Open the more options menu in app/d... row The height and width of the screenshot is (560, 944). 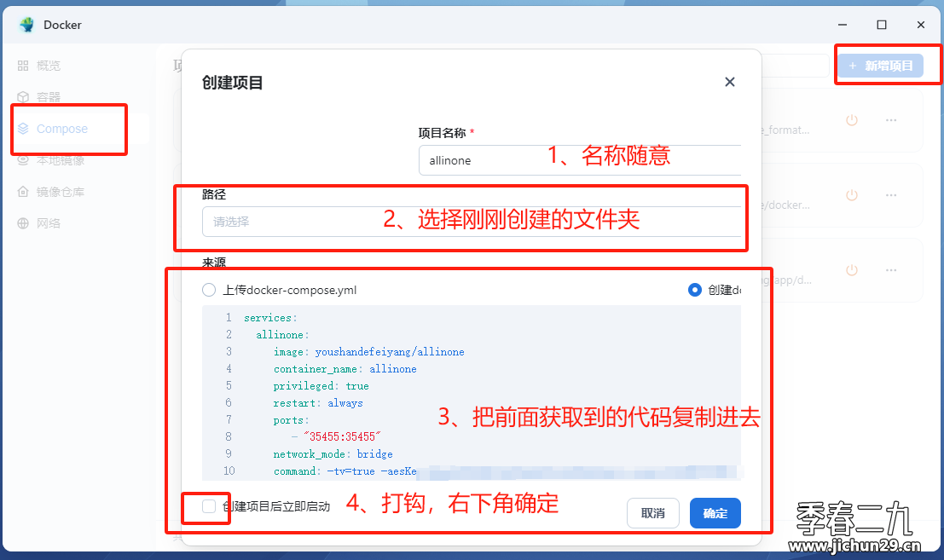coord(891,271)
